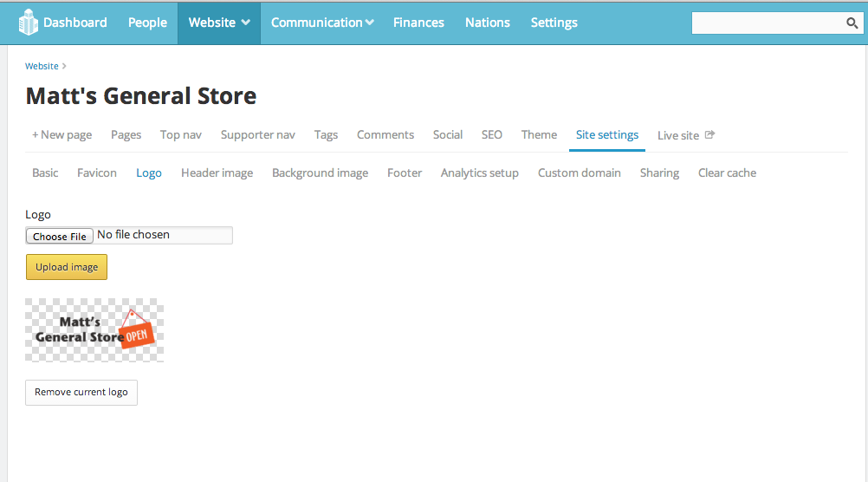Click the Remove current logo button
This screenshot has width=868, height=482.
(x=81, y=392)
